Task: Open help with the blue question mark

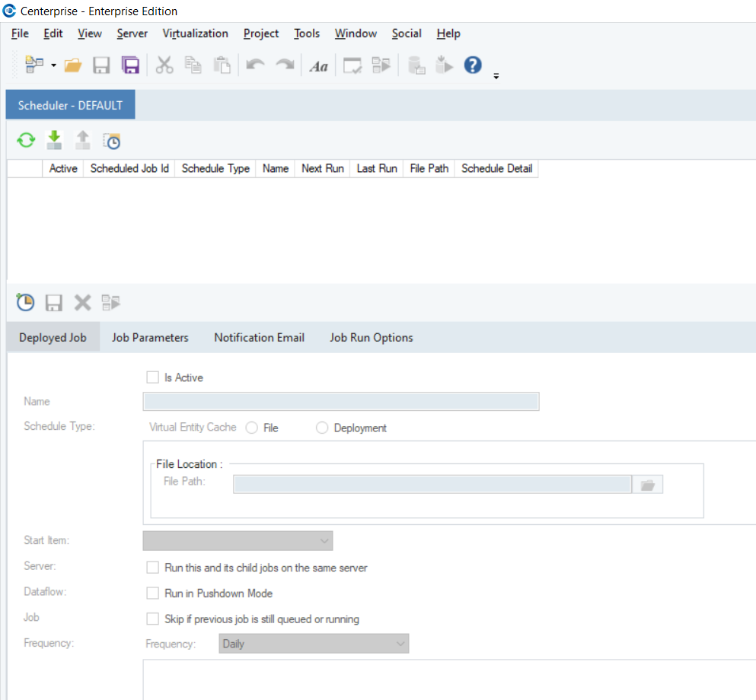Action: 473,65
